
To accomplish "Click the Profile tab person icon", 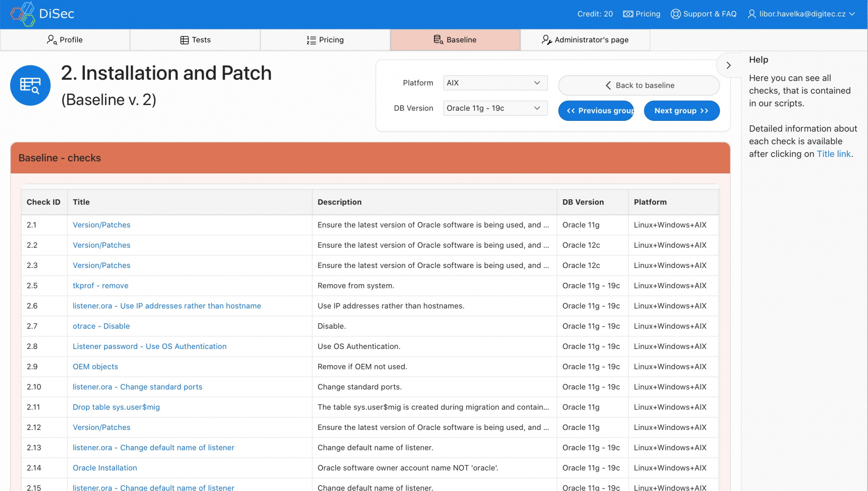I will [52, 40].
